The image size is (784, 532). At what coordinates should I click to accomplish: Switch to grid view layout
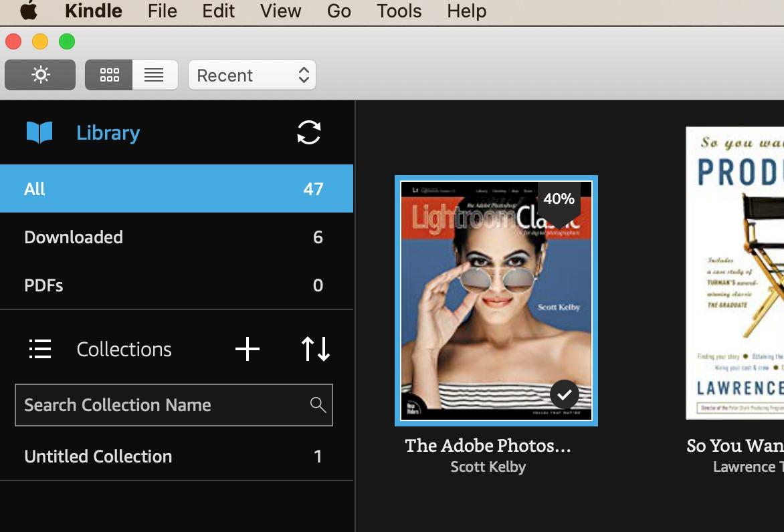(x=109, y=75)
